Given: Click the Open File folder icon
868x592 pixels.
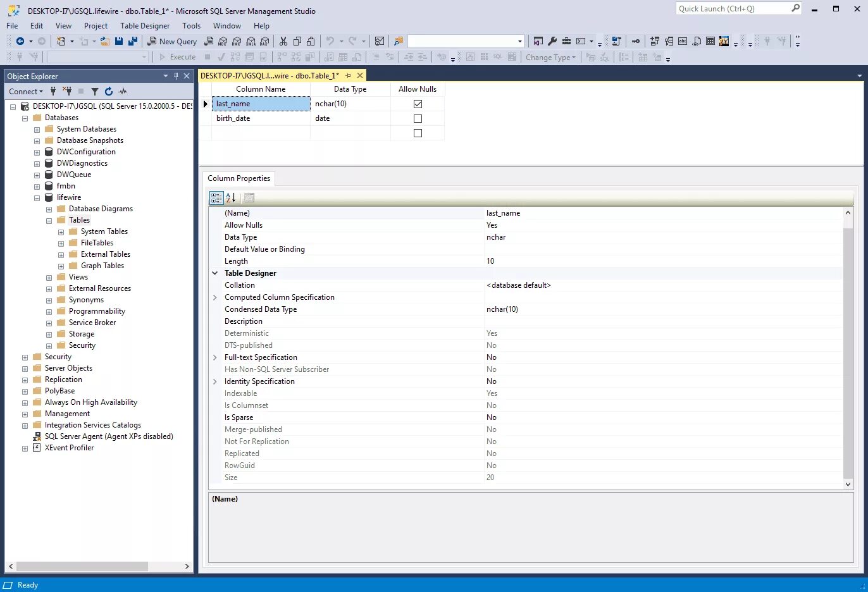Looking at the screenshot, I should pyautogui.click(x=105, y=41).
